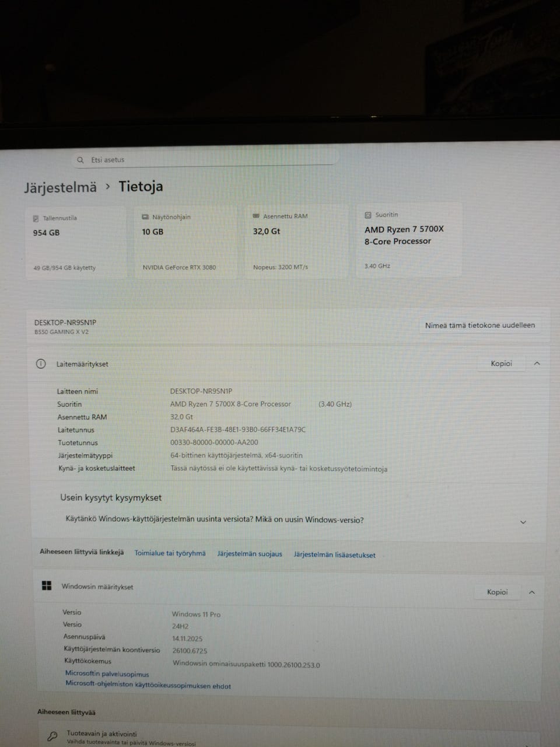
Task: Select the Windows 11 Pro value
Action: click(x=196, y=614)
